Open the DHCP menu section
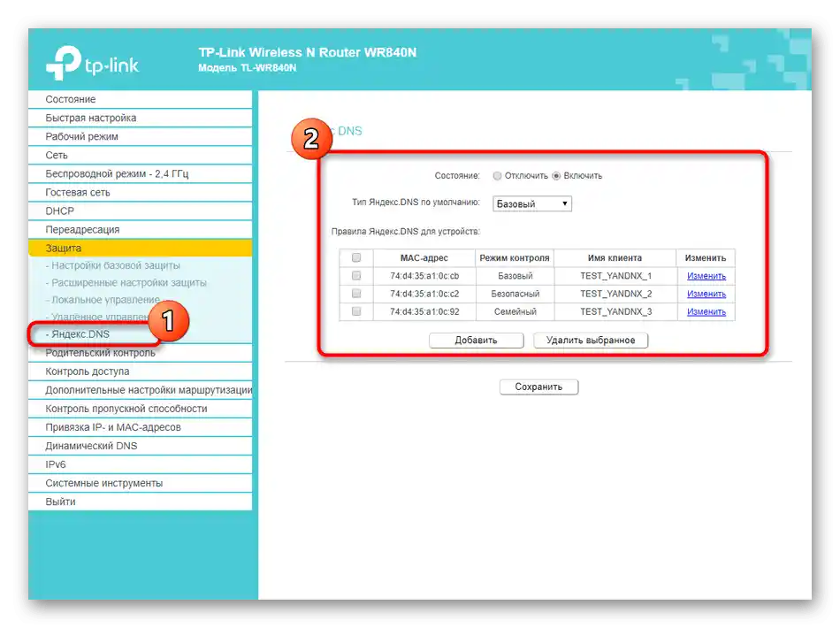840x628 pixels. pyautogui.click(x=140, y=211)
